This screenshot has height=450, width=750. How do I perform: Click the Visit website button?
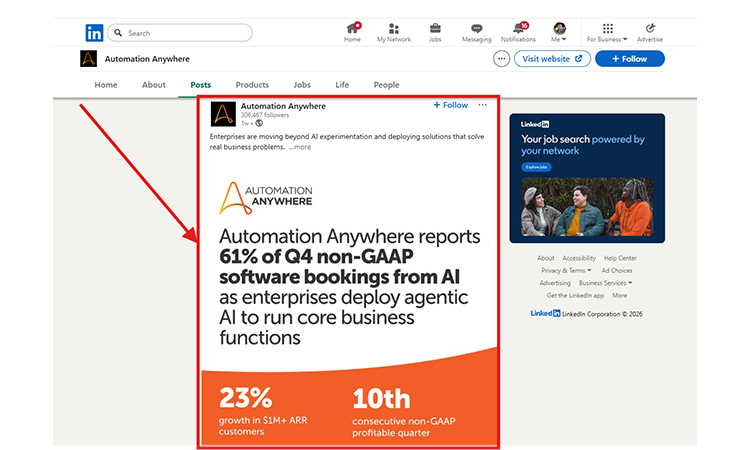pos(552,59)
